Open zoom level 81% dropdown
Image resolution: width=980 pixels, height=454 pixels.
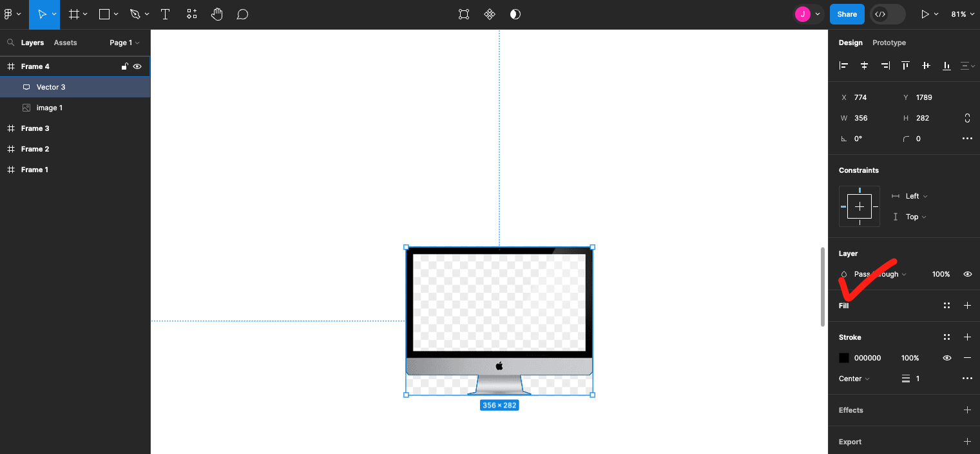(963, 14)
